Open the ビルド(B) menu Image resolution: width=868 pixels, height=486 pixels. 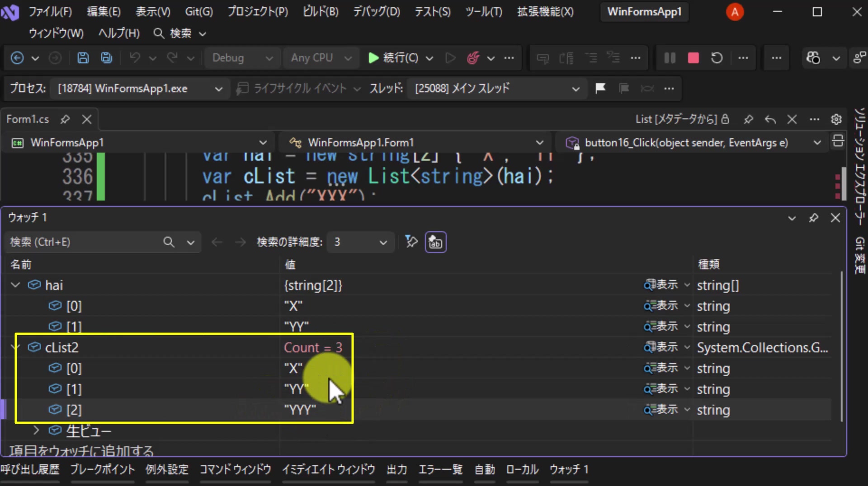point(321,12)
